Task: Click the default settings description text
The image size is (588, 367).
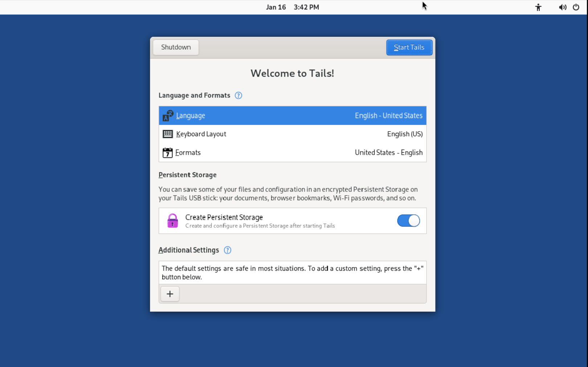Action: point(293,273)
